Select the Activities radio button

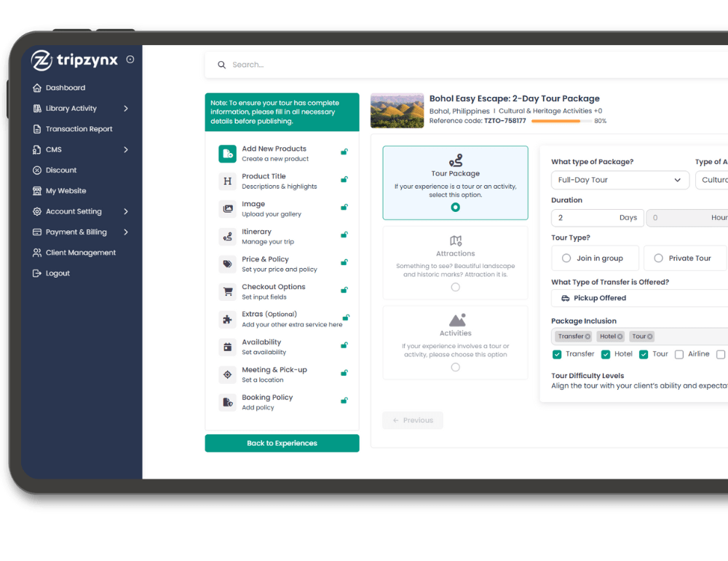point(456,367)
